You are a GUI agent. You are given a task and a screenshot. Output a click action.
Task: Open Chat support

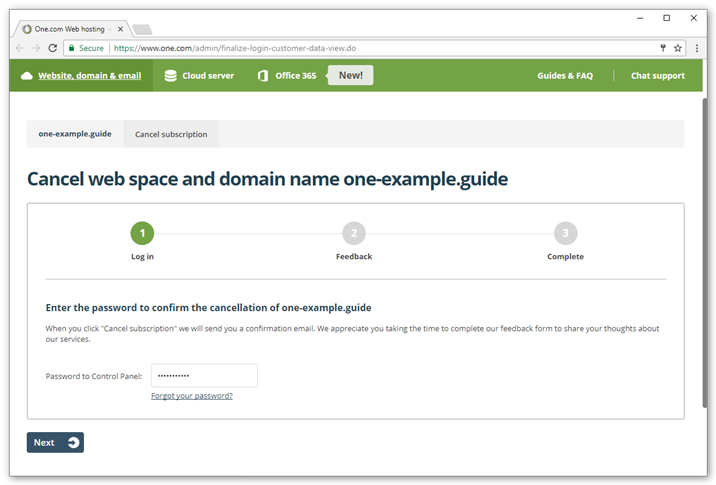(x=658, y=76)
